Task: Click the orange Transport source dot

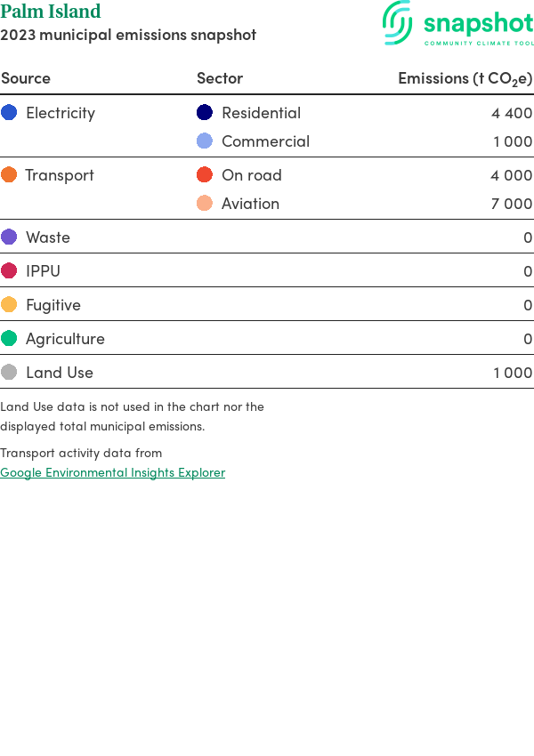Action: coord(9,175)
